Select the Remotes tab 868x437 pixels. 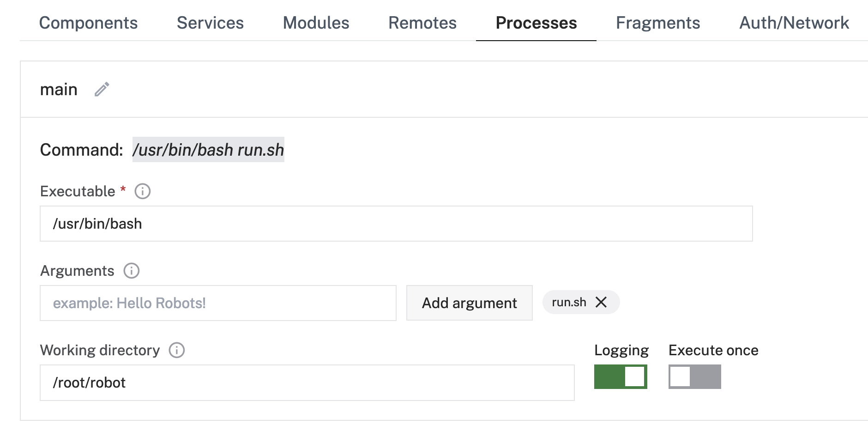(x=422, y=23)
